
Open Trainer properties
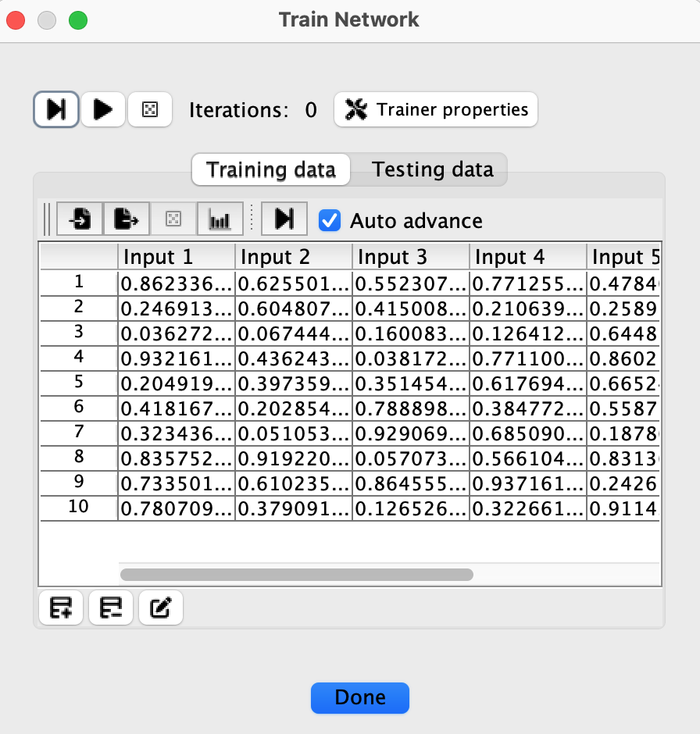pyautogui.click(x=436, y=110)
